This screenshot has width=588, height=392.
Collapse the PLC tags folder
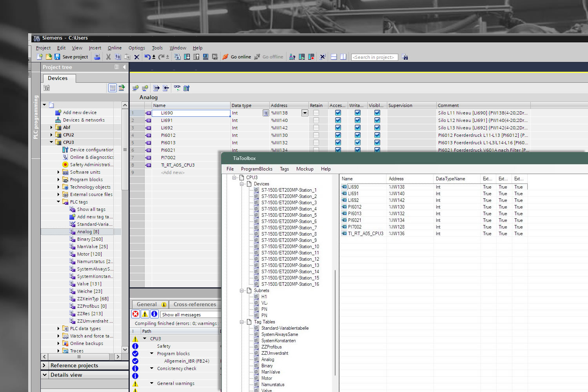tap(58, 202)
